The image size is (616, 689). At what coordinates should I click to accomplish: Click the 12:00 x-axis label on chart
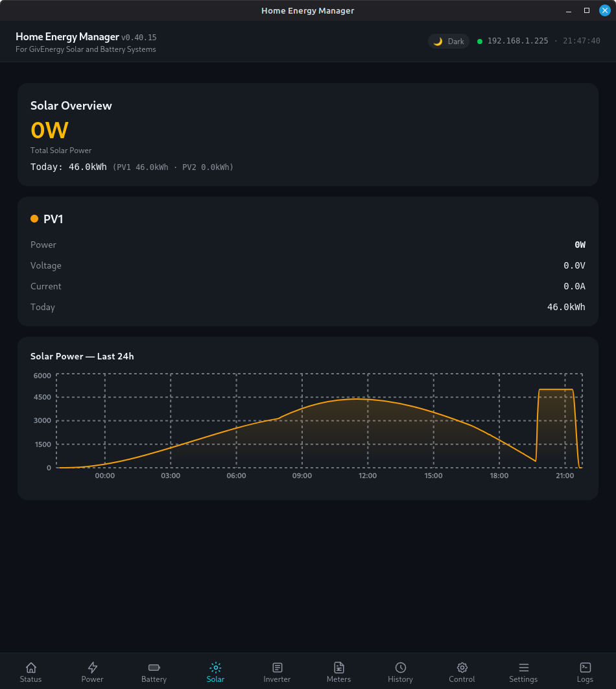(x=368, y=476)
